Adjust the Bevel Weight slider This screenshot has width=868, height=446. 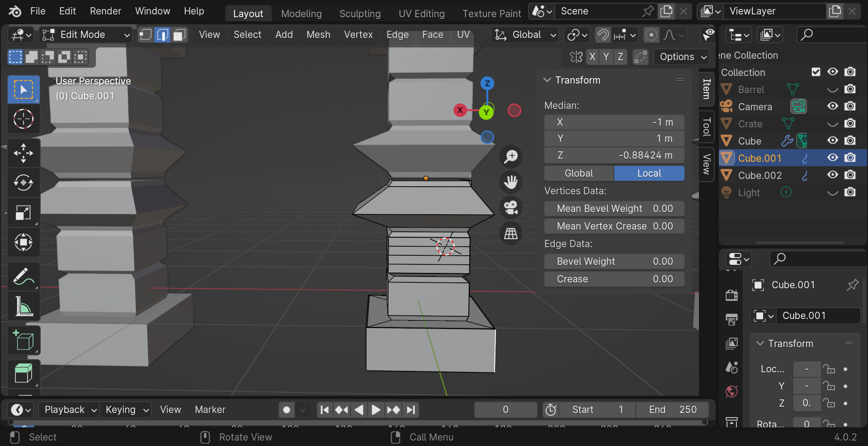pos(614,261)
